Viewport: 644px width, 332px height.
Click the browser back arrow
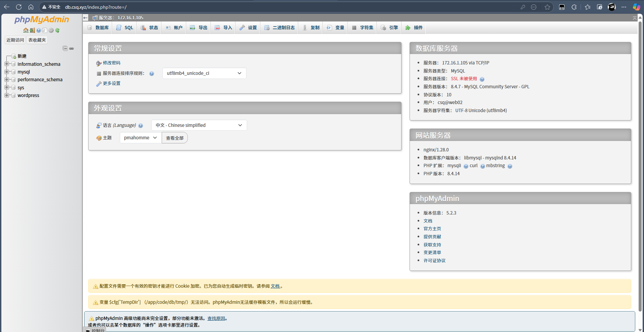tap(7, 7)
